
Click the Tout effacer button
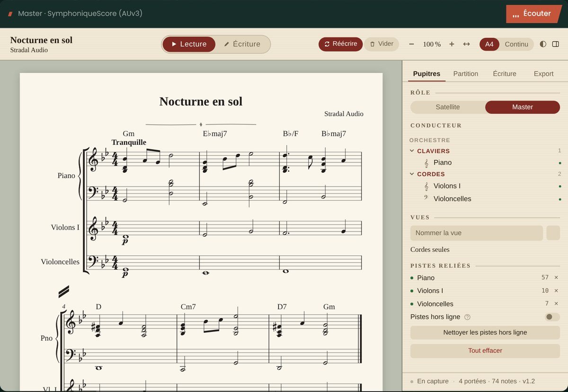(485, 351)
